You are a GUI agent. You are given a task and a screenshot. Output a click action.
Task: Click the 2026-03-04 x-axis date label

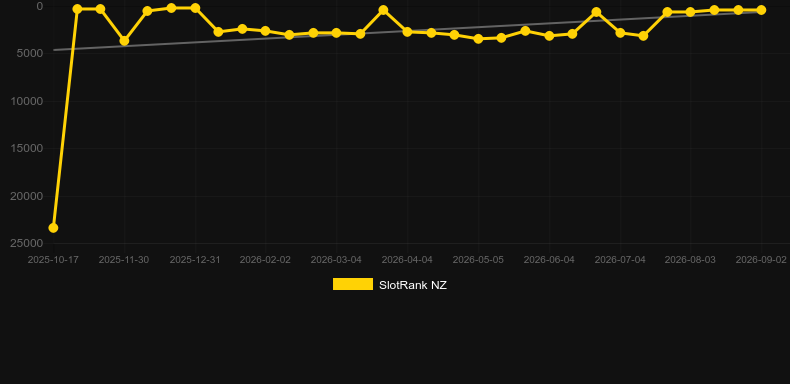pyautogui.click(x=336, y=260)
